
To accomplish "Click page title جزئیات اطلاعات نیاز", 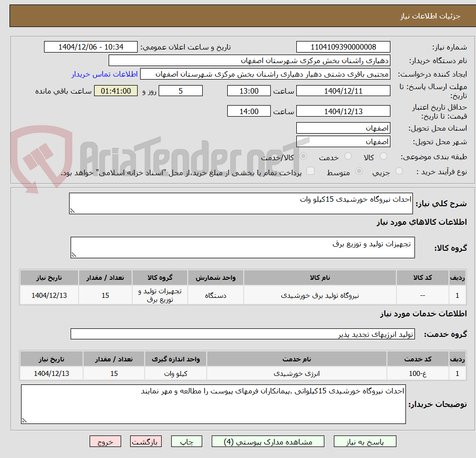I will pos(430,16).
